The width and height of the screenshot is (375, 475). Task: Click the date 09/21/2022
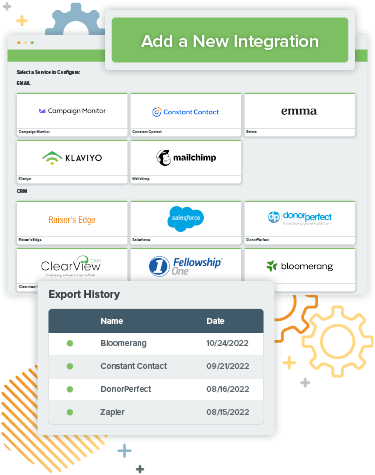coord(228,366)
